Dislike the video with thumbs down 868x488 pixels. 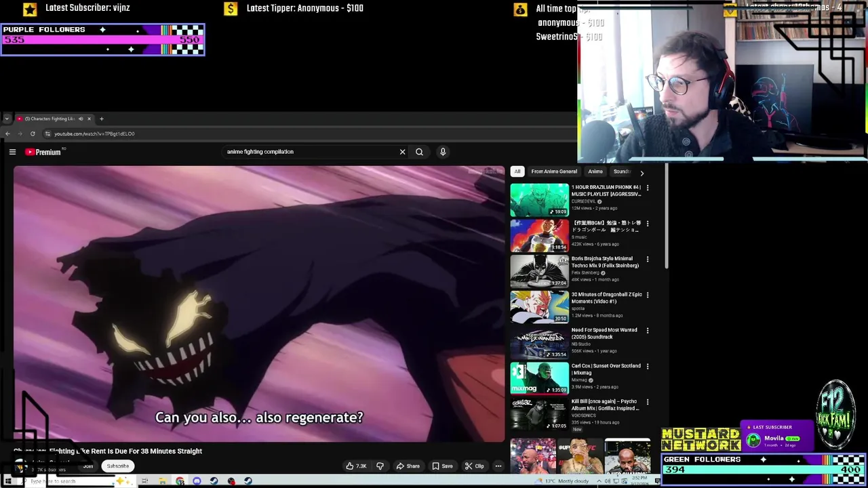(x=380, y=466)
